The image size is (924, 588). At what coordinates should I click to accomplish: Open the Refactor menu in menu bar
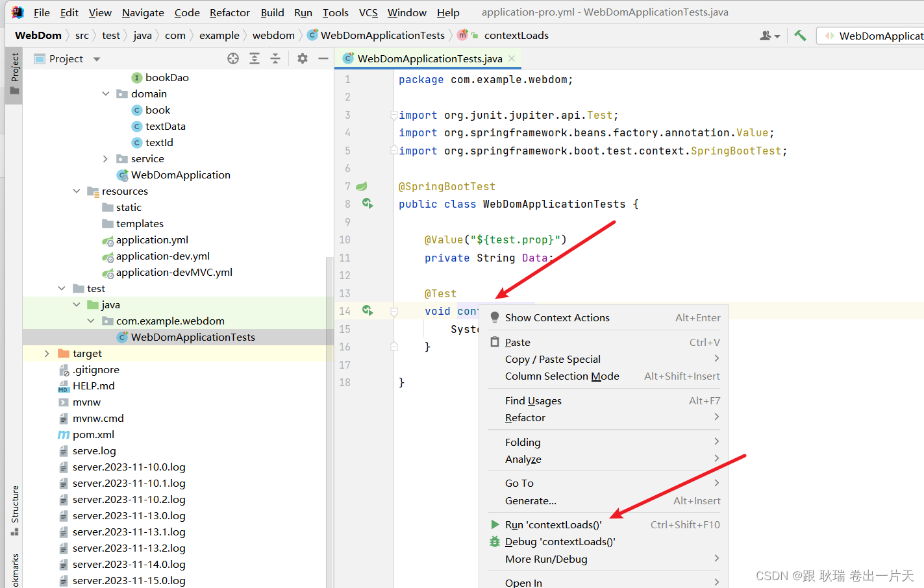click(230, 12)
